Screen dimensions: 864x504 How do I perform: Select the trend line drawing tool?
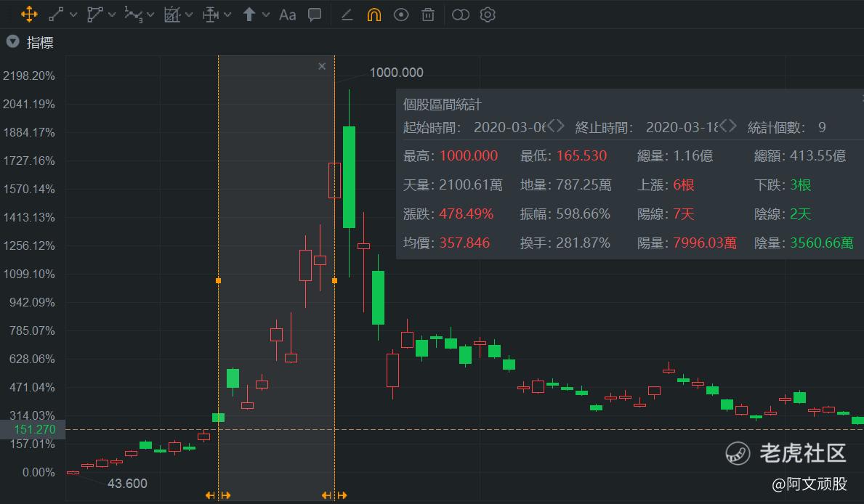point(56,15)
